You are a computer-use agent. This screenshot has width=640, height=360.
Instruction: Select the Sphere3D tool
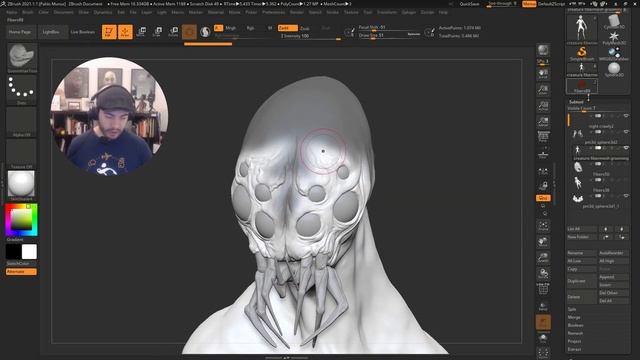[x=614, y=69]
